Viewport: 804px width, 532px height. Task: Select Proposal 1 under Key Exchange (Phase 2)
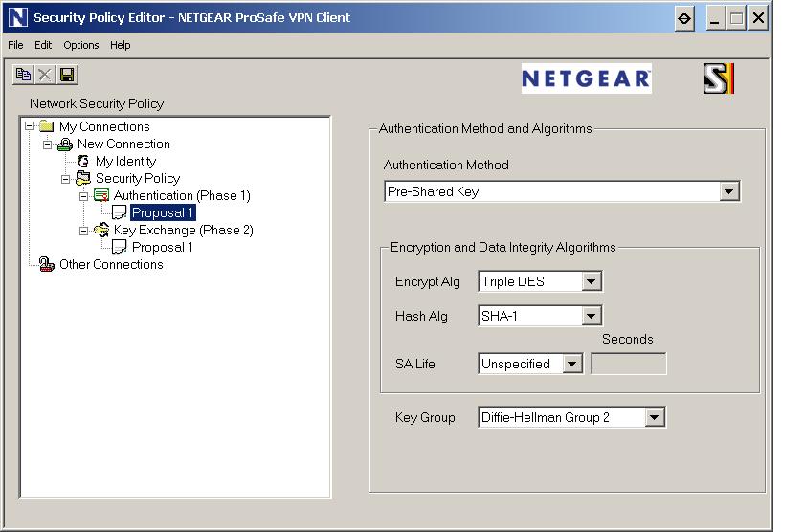[163, 248]
